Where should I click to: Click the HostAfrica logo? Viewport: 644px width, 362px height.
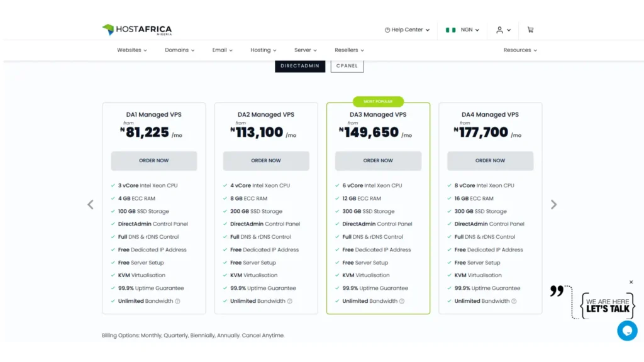137,30
